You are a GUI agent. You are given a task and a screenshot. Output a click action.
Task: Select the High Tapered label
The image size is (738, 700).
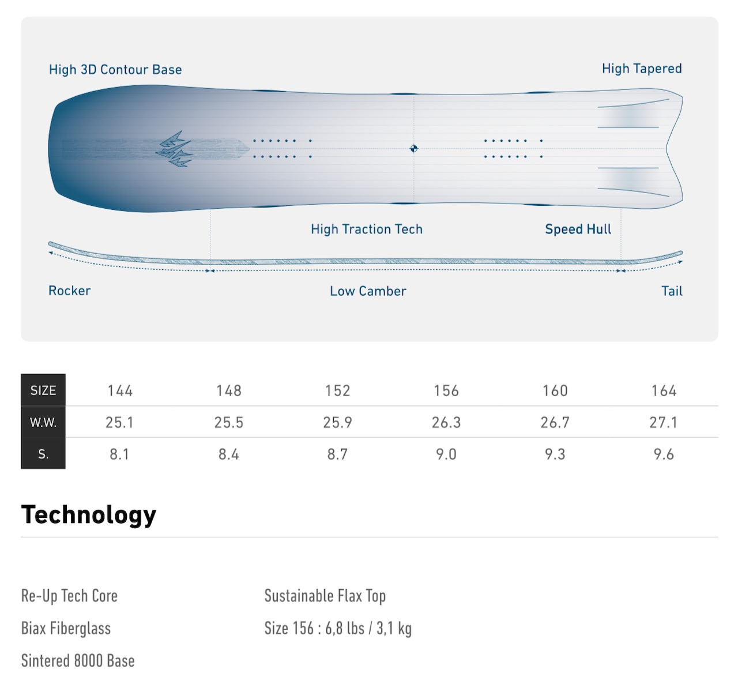tap(642, 69)
